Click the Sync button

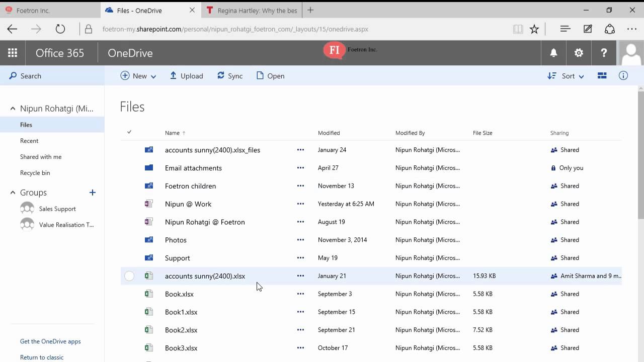(230, 76)
